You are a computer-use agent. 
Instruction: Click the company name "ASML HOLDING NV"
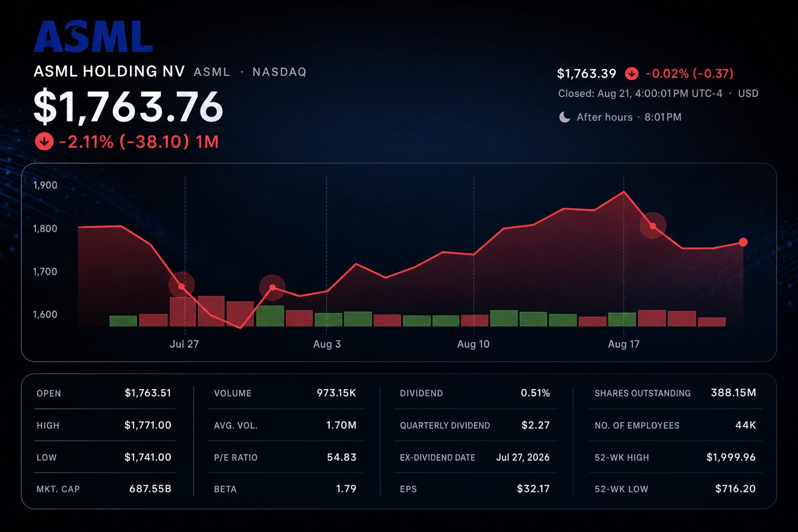[109, 71]
